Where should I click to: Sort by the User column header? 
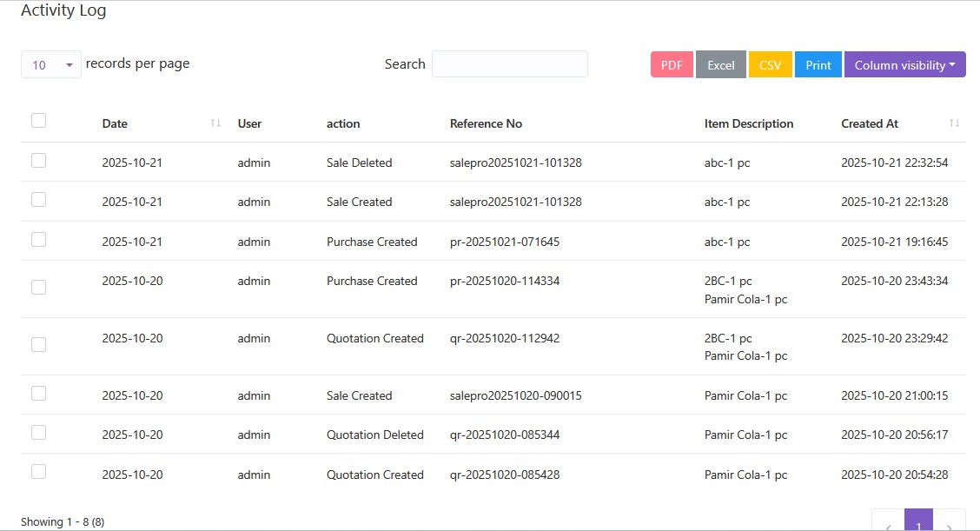(249, 123)
